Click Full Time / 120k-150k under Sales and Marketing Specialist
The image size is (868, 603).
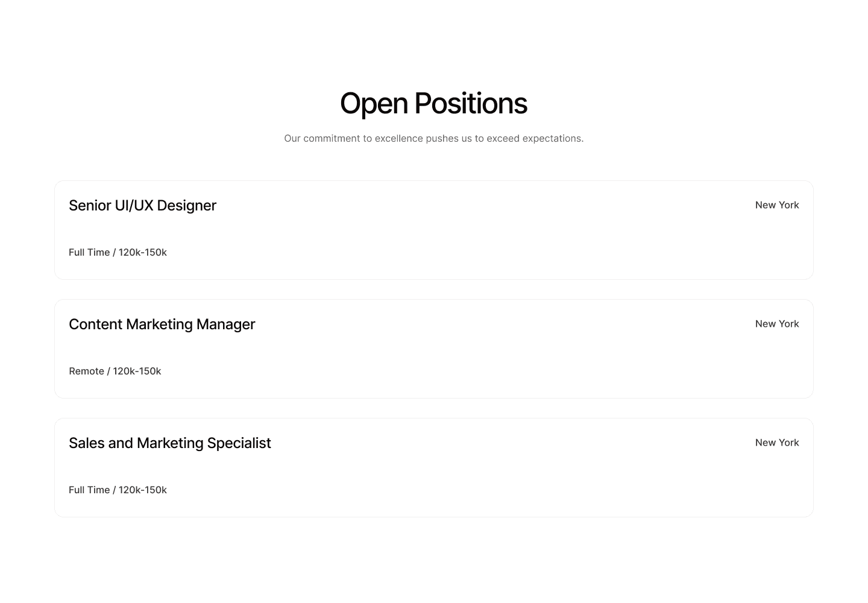pyautogui.click(x=118, y=490)
